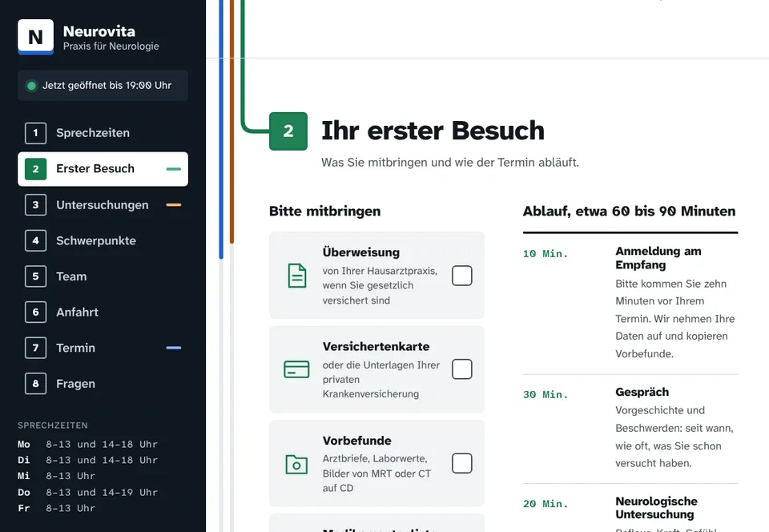Click the Vorbefunde card title
Viewport: 769px width, 532px height.
[357, 441]
